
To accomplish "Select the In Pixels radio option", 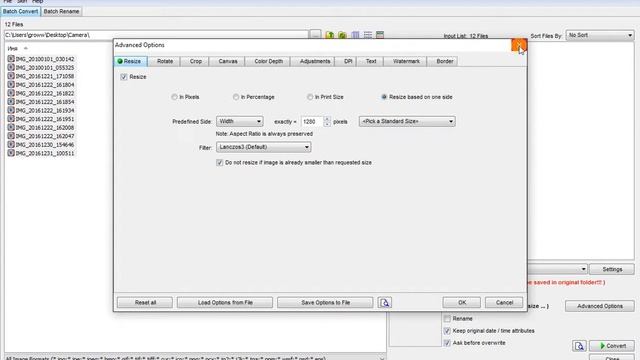I will tap(175, 97).
